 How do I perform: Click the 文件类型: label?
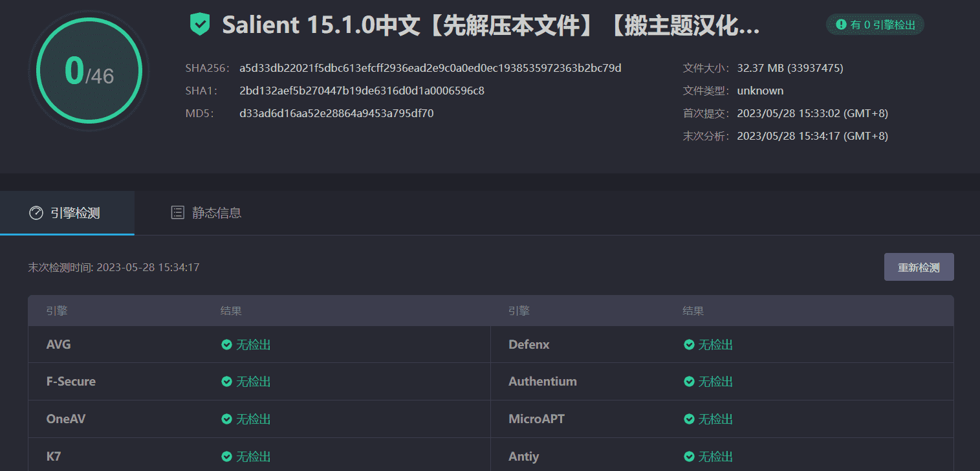point(706,91)
